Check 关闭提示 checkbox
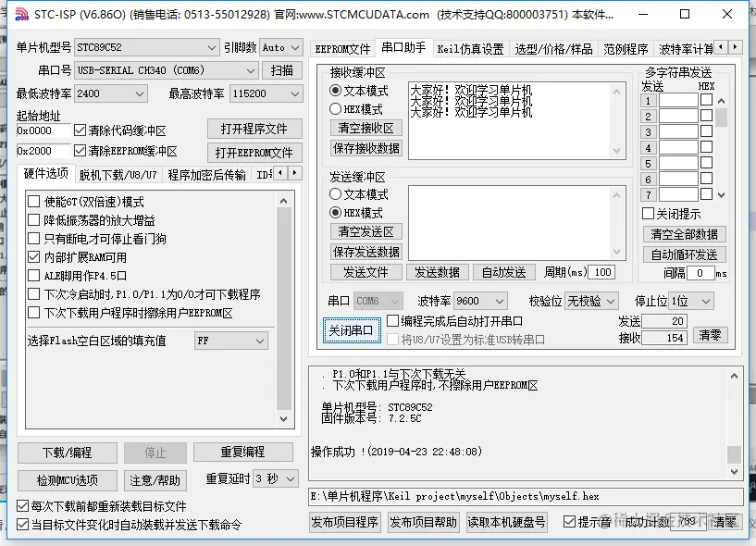 [649, 213]
